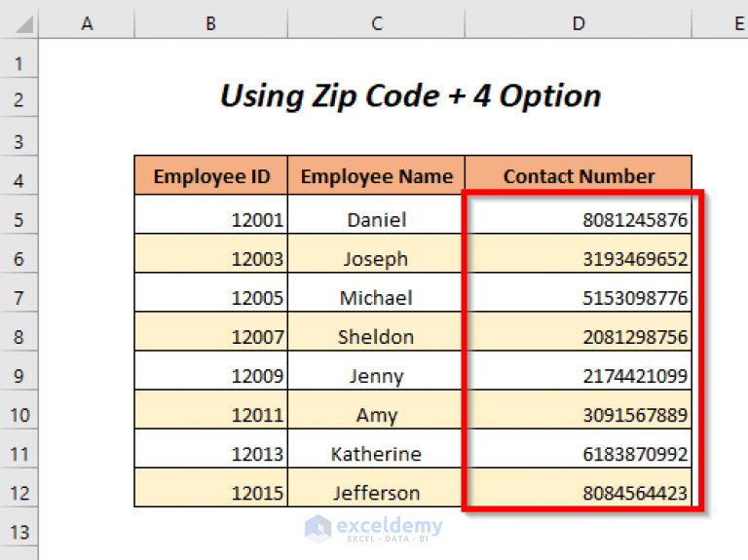Click contact number 6183870992

click(579, 449)
